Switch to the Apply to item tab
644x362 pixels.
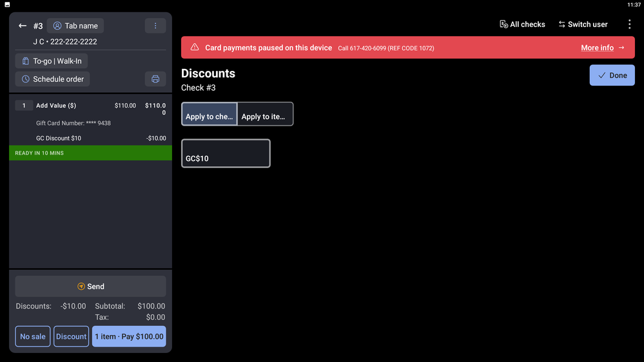(265, 115)
